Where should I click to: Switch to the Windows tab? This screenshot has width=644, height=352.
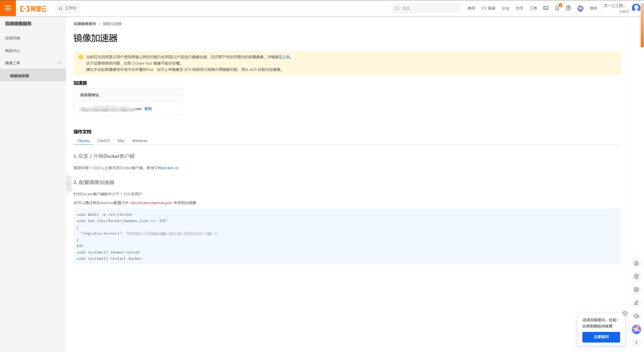(140, 141)
